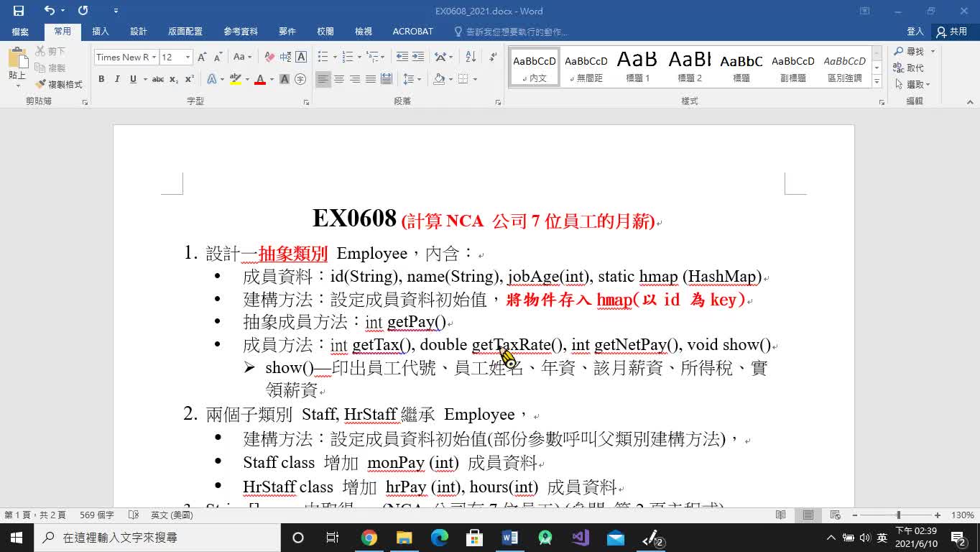The image size is (980, 552).
Task: Click the bullet list icon
Action: click(323, 57)
